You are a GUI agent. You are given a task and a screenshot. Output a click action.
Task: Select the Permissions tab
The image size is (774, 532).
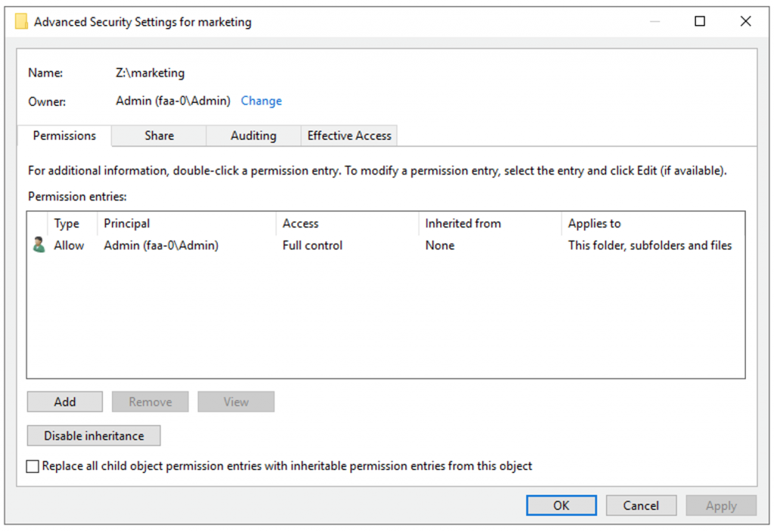(x=64, y=135)
